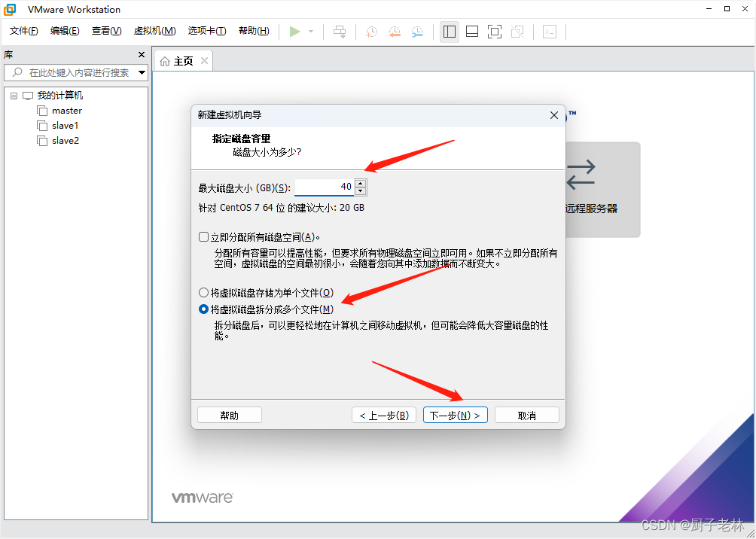The width and height of the screenshot is (756, 539).
Task: Toggle the show library sidebar icon
Action: (450, 32)
